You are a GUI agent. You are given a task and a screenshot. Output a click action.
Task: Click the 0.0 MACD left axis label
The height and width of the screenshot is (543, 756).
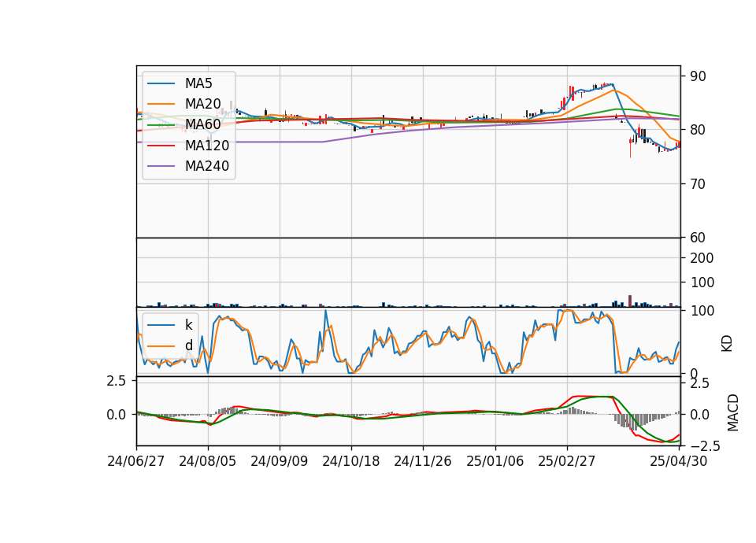116,415
